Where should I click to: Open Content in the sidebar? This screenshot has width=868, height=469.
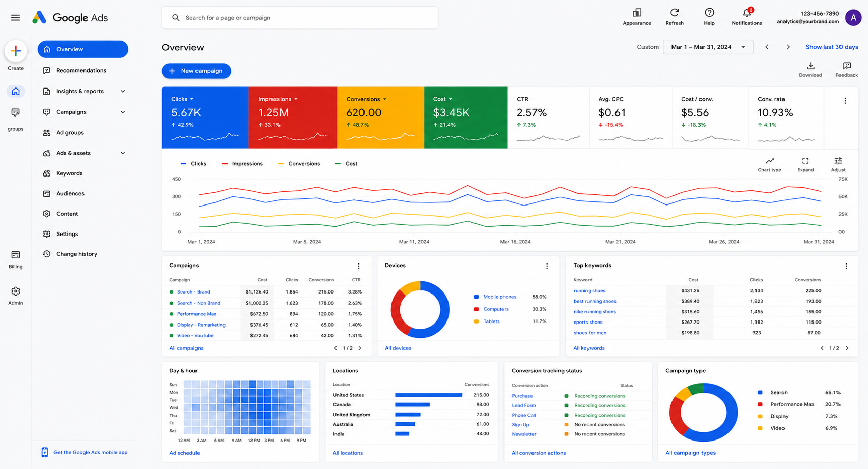67,214
